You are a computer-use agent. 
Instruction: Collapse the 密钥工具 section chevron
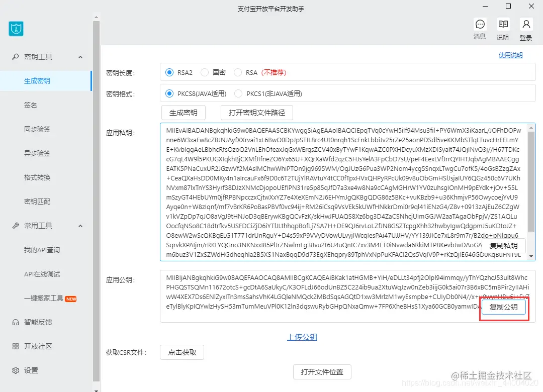point(80,57)
